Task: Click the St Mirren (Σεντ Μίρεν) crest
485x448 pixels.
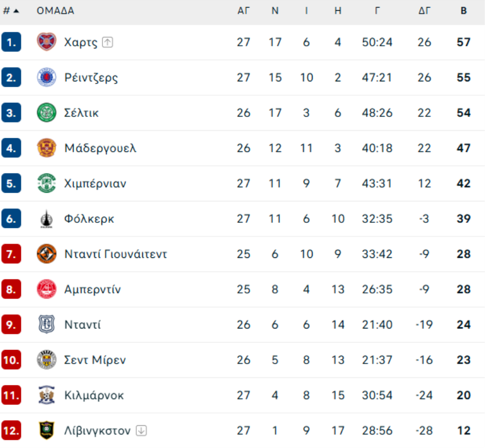Action: point(46,360)
